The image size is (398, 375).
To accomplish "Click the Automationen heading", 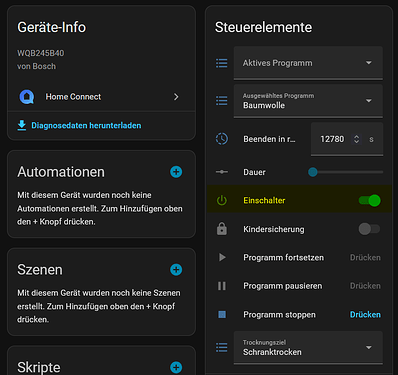I will pyautogui.click(x=61, y=172).
